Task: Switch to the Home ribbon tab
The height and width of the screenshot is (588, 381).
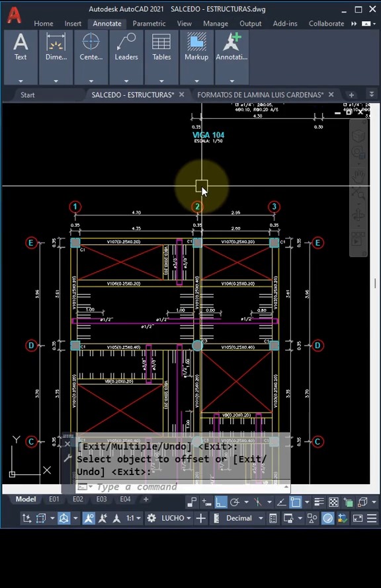Action: (44, 24)
